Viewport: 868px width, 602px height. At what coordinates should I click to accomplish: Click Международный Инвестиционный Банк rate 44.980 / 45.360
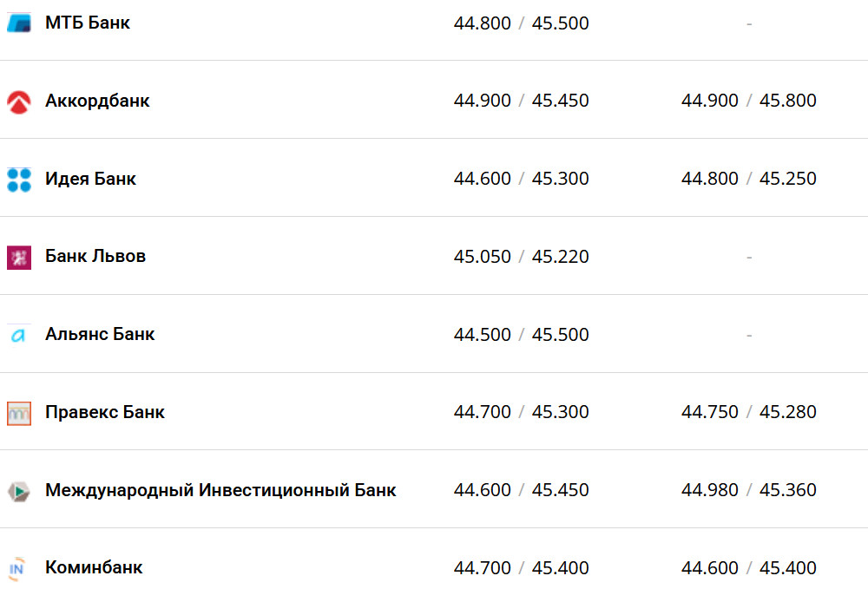pyautogui.click(x=748, y=491)
